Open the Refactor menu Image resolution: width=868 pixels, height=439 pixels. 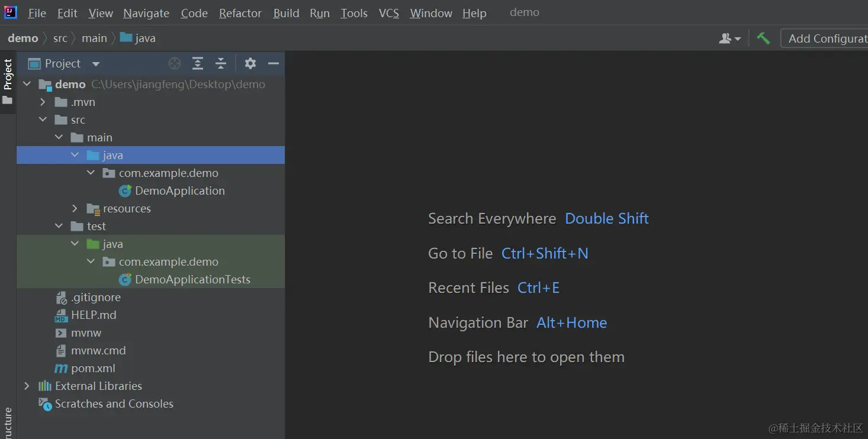[x=240, y=13]
